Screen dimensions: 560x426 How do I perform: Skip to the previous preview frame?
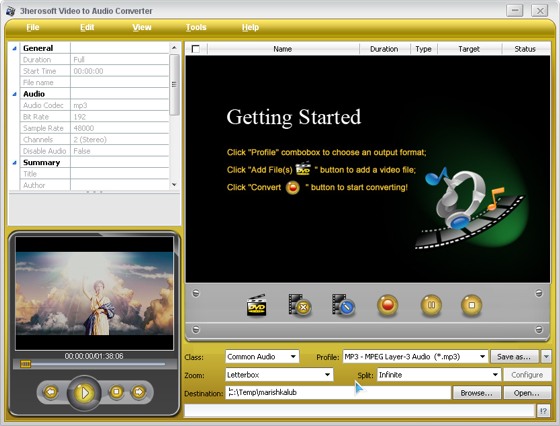[51, 392]
